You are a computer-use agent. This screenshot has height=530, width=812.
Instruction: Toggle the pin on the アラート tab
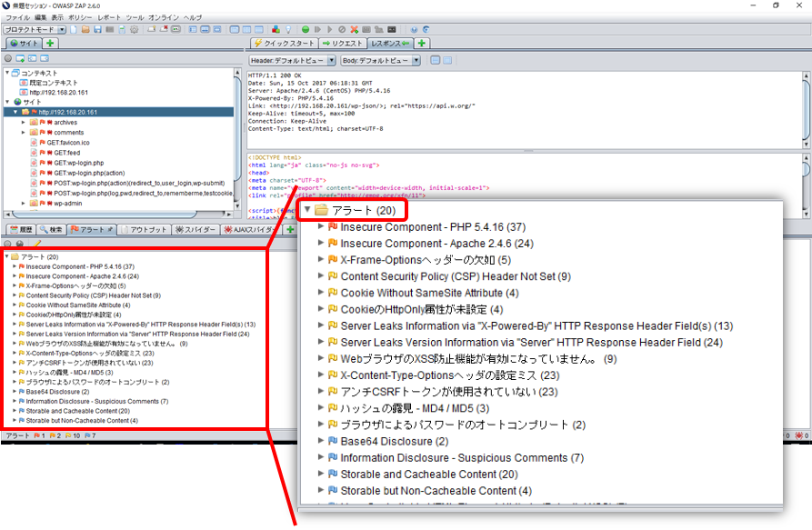point(110,229)
